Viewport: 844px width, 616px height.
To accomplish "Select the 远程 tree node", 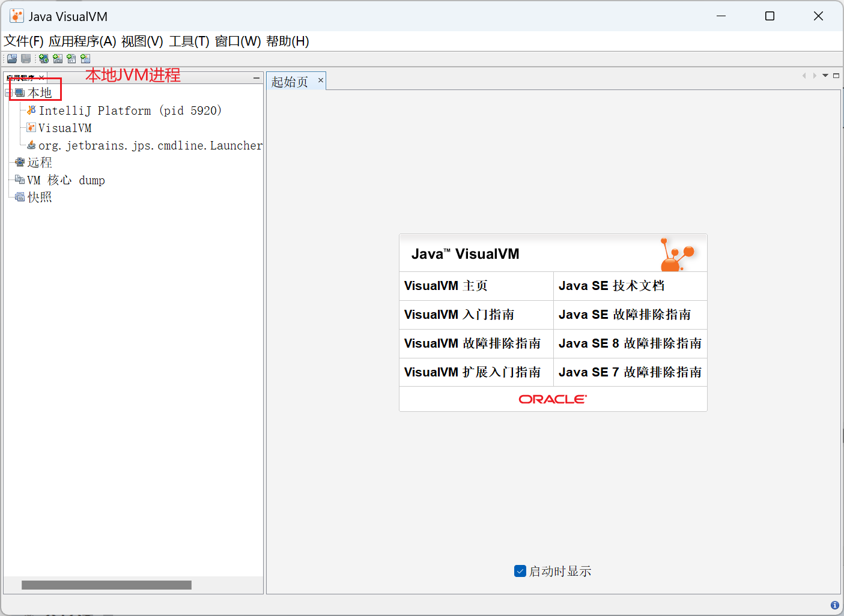I will click(x=40, y=163).
